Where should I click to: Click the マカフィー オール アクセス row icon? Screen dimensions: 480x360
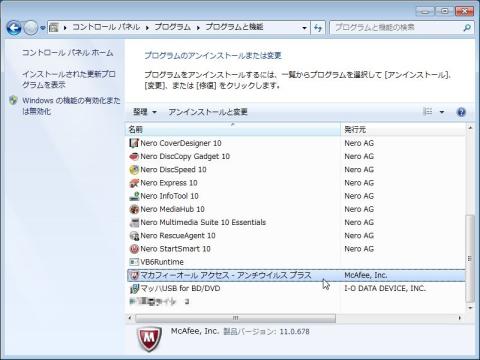[x=134, y=275]
